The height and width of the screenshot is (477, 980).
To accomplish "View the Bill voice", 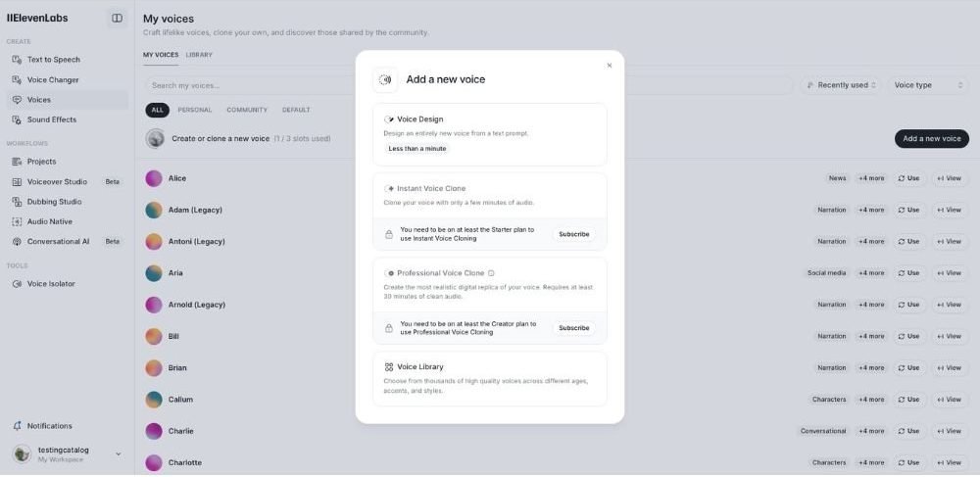I will tap(950, 337).
